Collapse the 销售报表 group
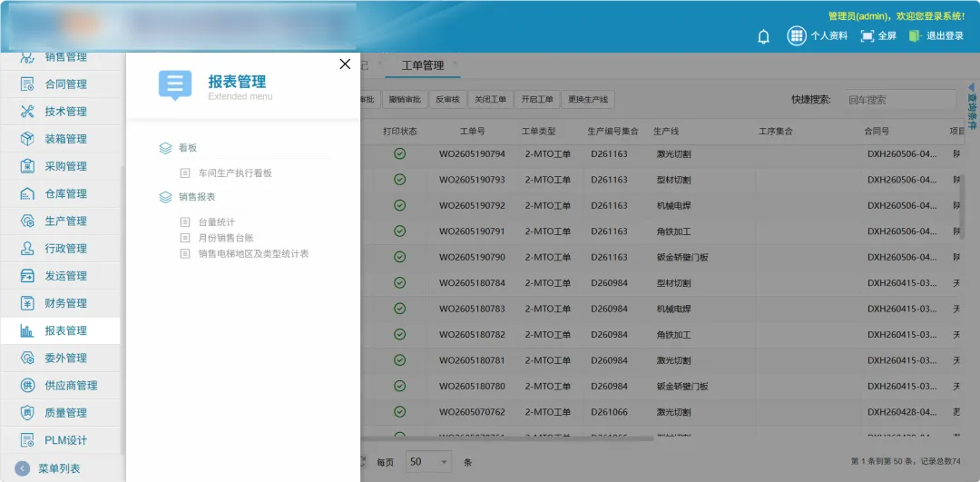This screenshot has height=482, width=980. 197,197
